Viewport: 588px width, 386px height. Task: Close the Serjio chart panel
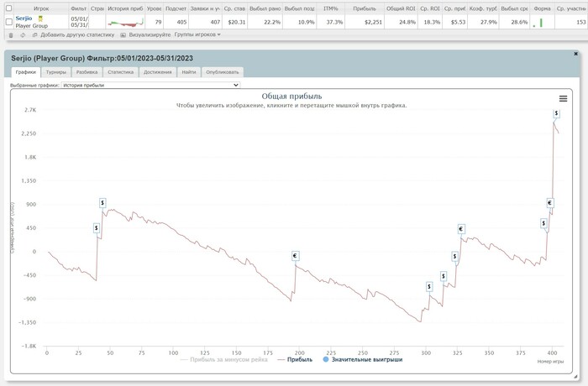(x=575, y=54)
